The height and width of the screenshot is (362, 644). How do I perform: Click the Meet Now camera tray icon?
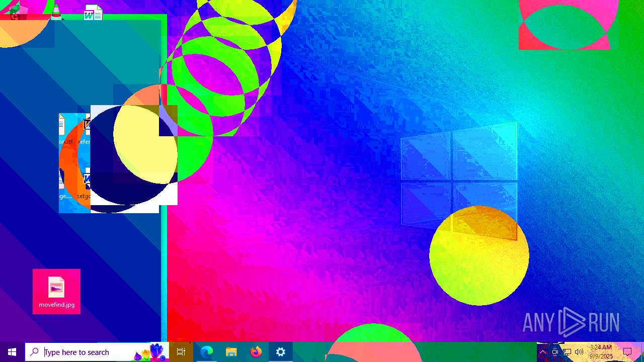tap(555, 352)
